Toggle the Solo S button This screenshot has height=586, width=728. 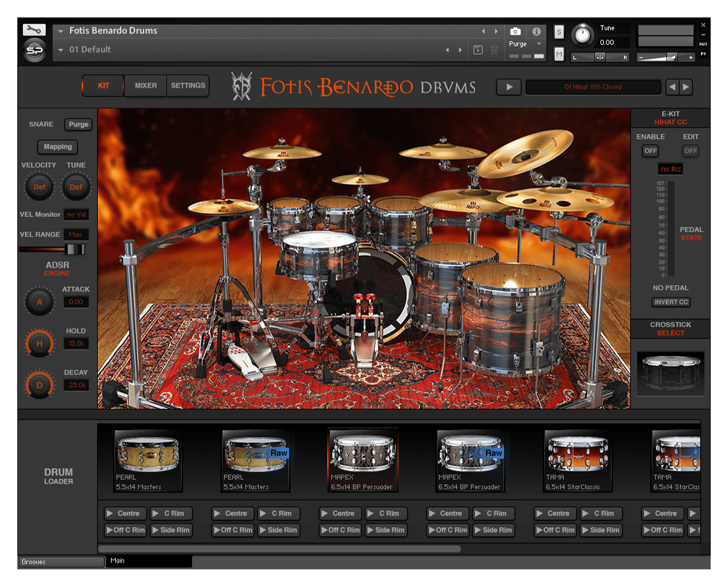(x=559, y=32)
